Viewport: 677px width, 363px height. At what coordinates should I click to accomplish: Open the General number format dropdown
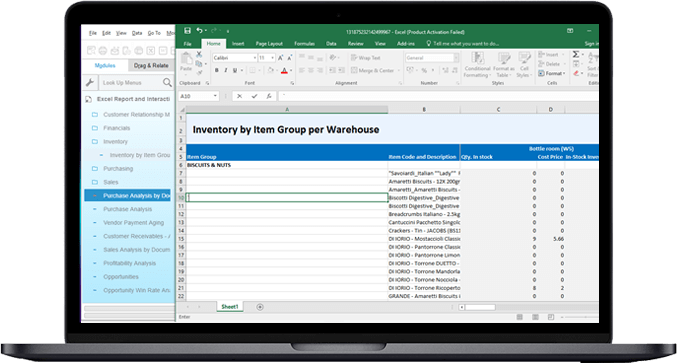pos(456,58)
